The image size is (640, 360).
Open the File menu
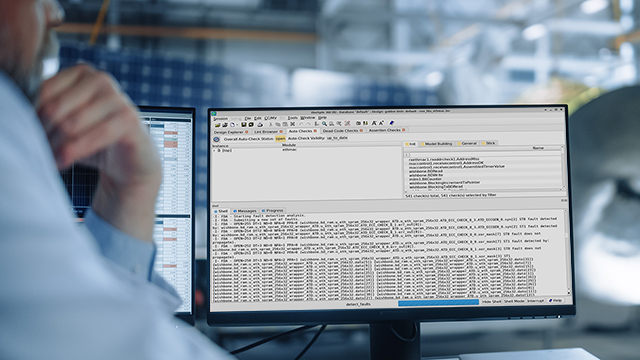point(248,118)
